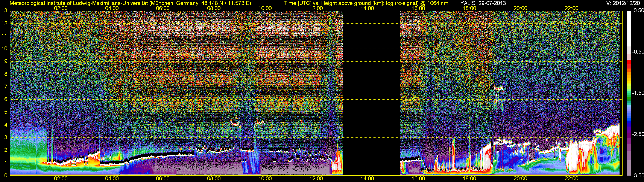
Task: Click colorbar value label '-3.50'
Action: [638, 175]
